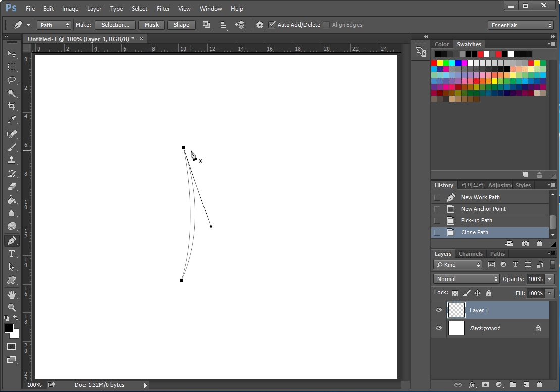
Task: Select the Custom Shape tool
Action: (x=12, y=281)
